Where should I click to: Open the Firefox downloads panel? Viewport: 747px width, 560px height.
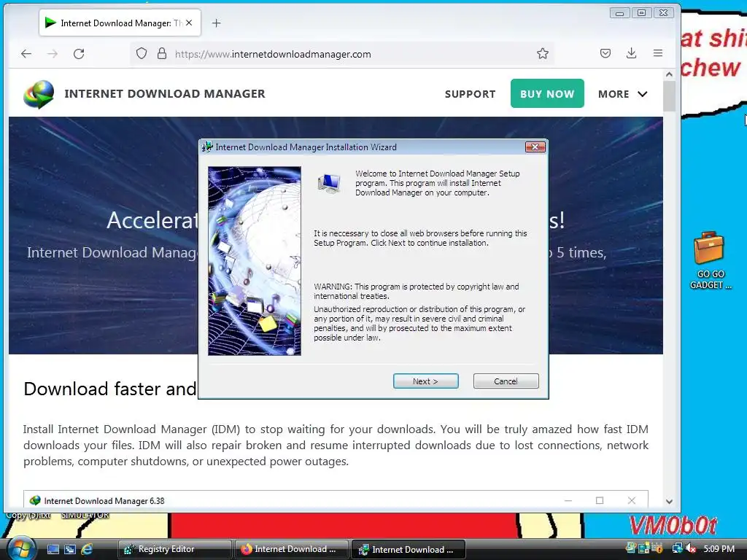click(x=631, y=53)
